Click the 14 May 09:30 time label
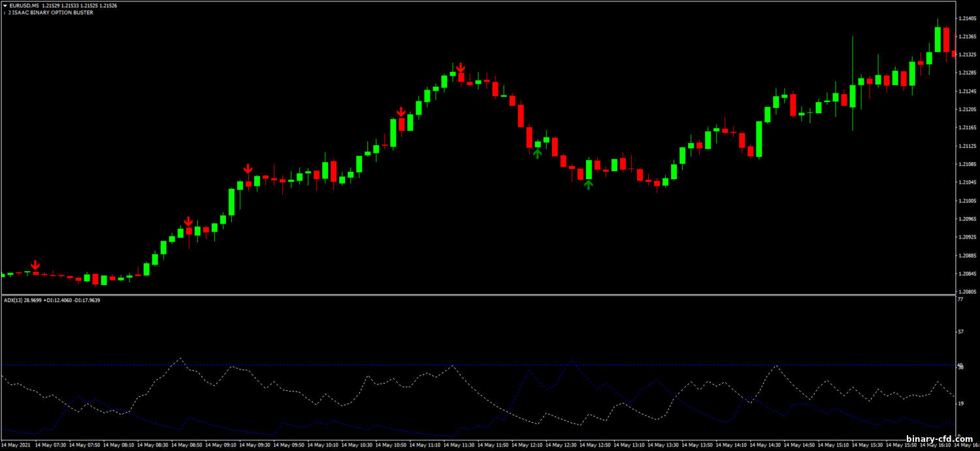980x451 pixels. (254, 445)
